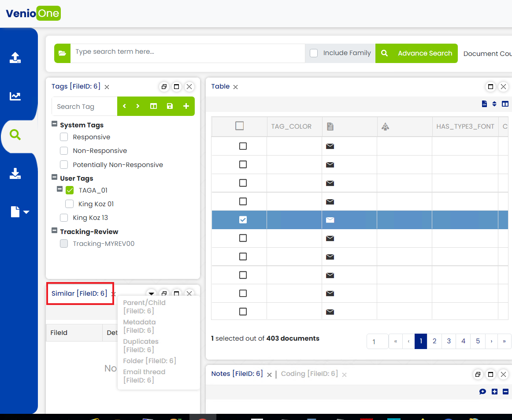Click the minus square icon in Notes panel
Viewport: 512px width, 420px height.
[505, 392]
